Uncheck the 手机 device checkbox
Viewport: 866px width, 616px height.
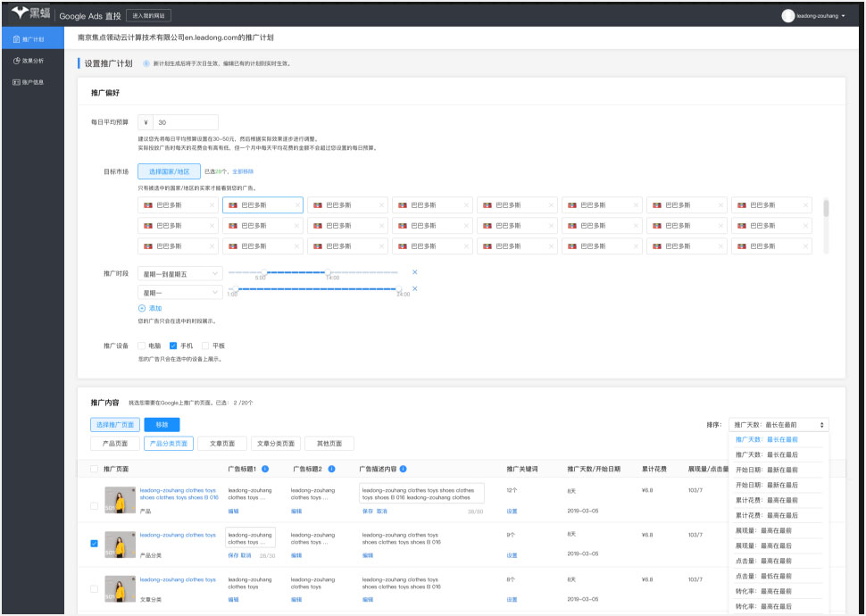[x=173, y=345]
